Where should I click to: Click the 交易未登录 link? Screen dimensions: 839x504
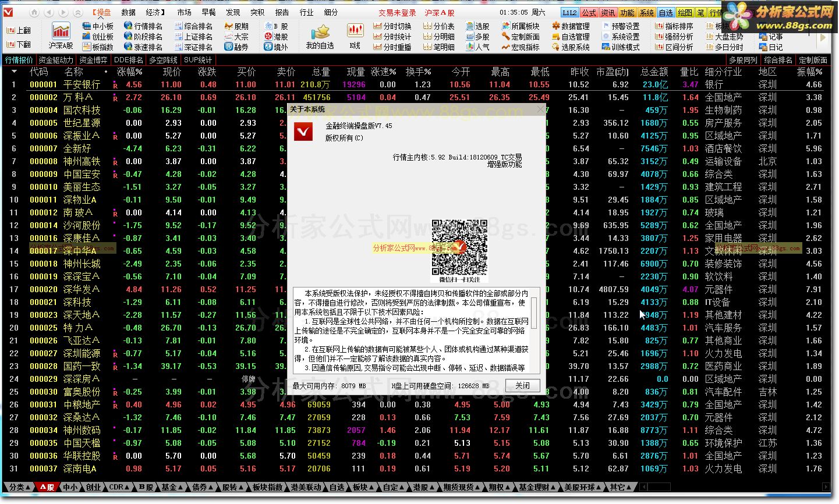[x=397, y=12]
